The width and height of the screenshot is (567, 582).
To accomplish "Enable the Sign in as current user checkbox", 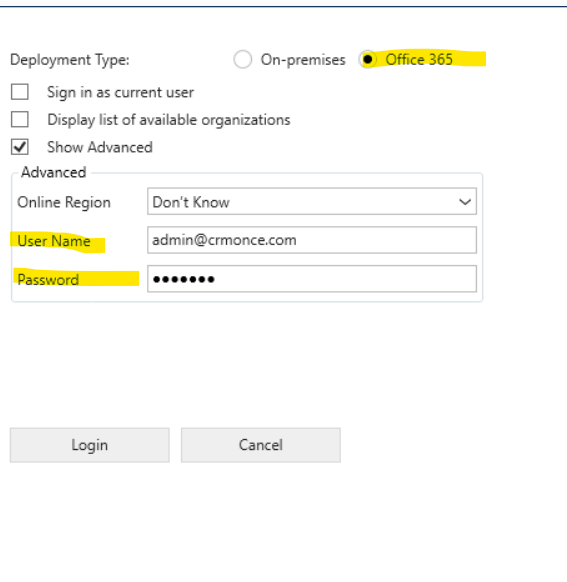I will (x=20, y=92).
